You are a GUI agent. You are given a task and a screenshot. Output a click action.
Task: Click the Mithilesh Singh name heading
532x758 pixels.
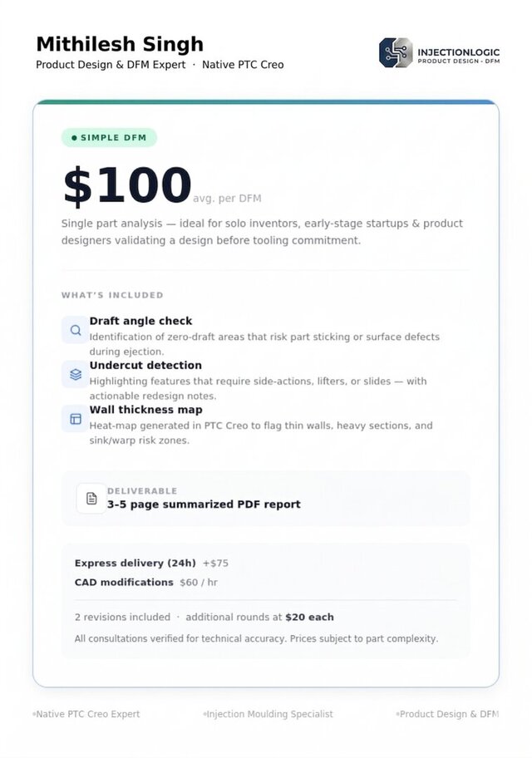[120, 44]
